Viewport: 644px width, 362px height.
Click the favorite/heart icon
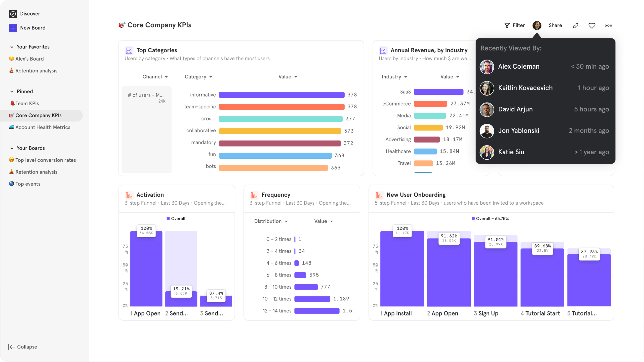[592, 25]
